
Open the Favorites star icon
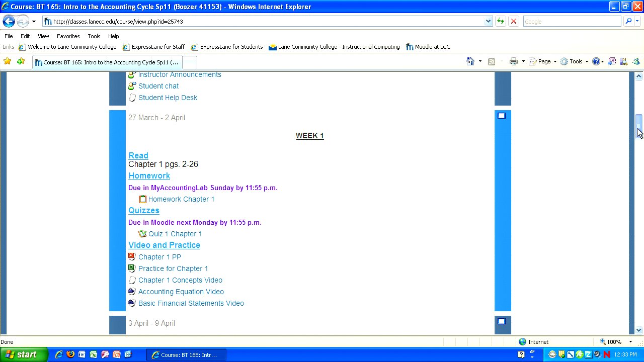point(8,61)
